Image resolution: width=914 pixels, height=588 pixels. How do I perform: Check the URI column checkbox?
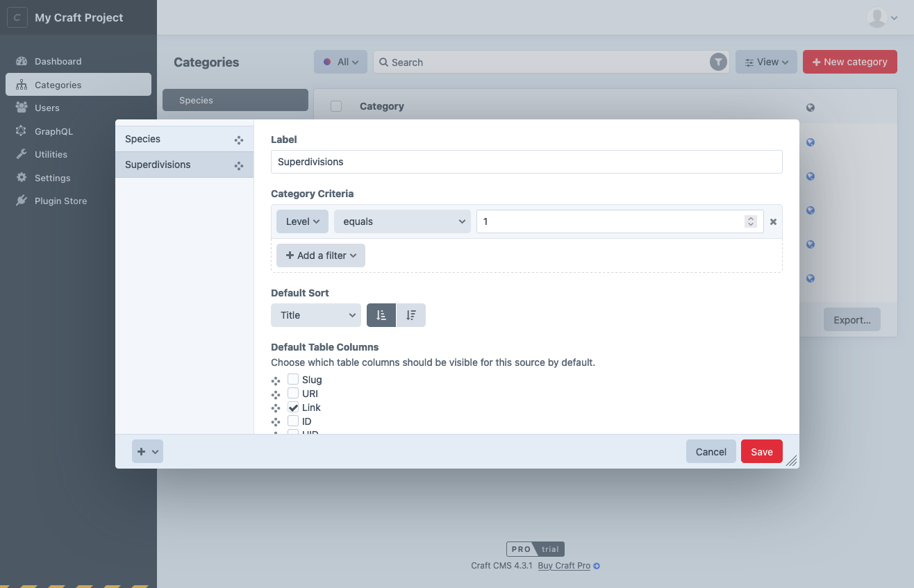pyautogui.click(x=293, y=394)
